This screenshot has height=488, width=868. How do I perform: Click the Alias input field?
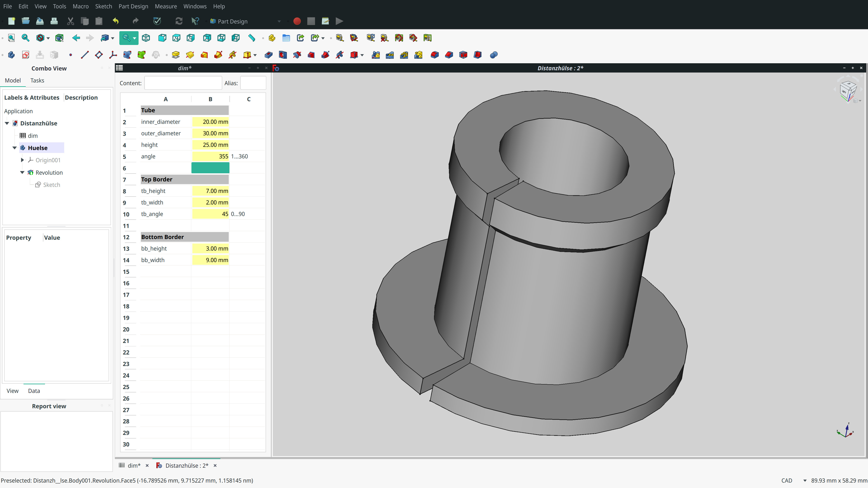point(253,83)
